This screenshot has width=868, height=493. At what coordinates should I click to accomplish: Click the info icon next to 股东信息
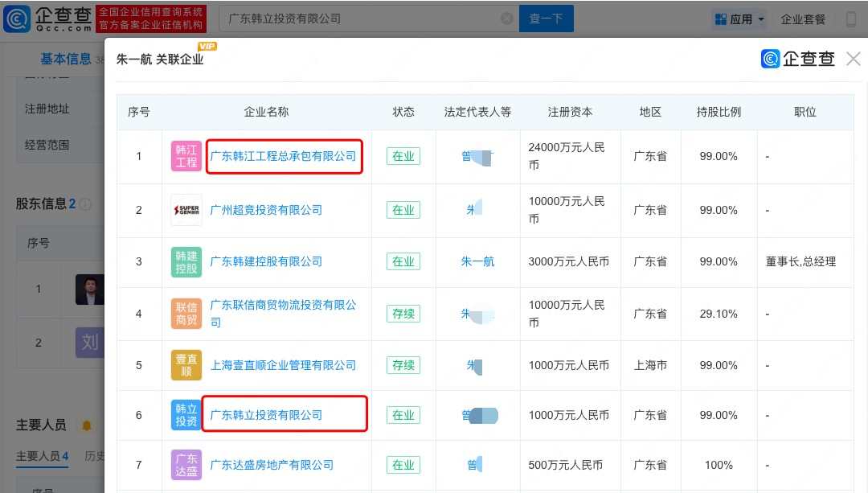(85, 204)
